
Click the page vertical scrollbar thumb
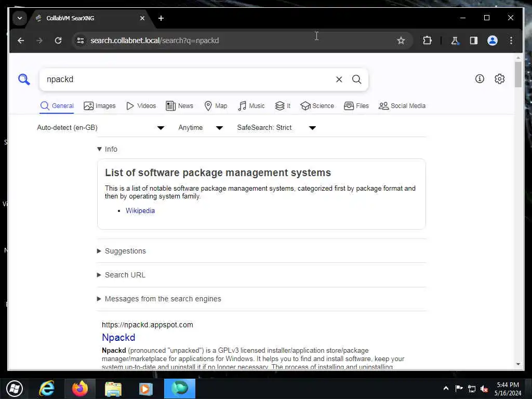[x=518, y=74]
